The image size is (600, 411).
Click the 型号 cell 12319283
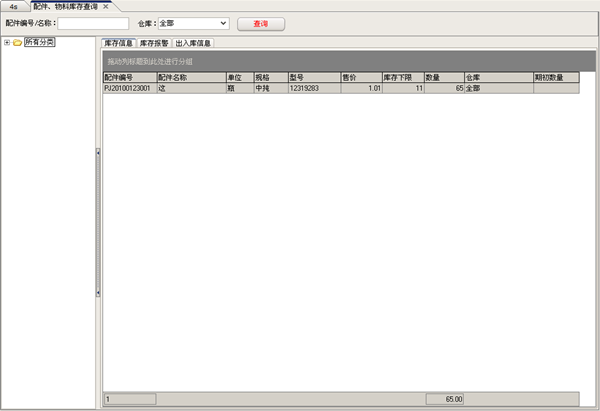coord(312,89)
